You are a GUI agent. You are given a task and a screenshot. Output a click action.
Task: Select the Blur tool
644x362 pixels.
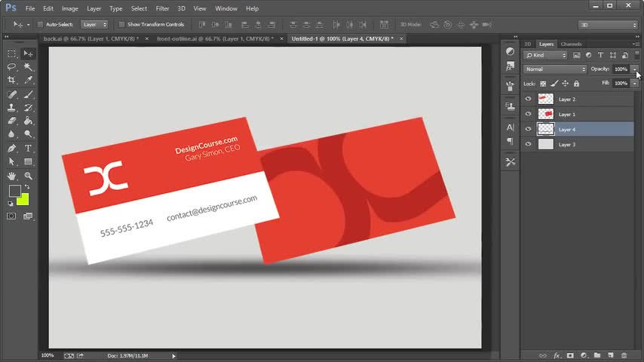tap(11, 134)
